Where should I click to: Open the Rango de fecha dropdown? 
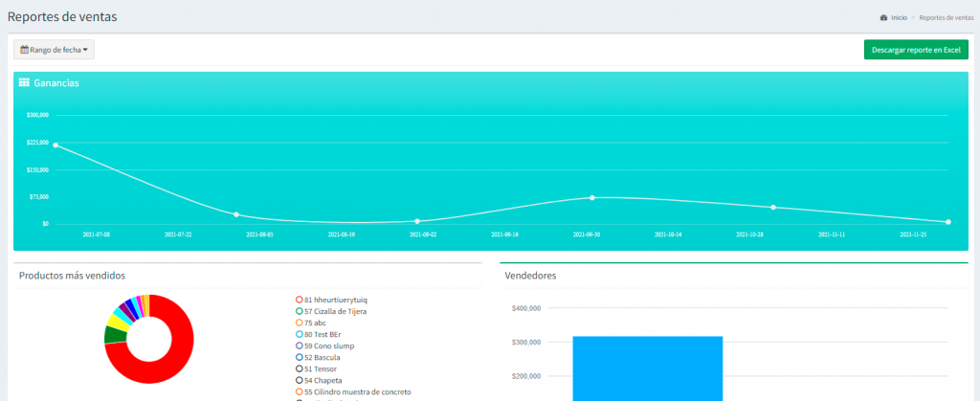click(54, 50)
